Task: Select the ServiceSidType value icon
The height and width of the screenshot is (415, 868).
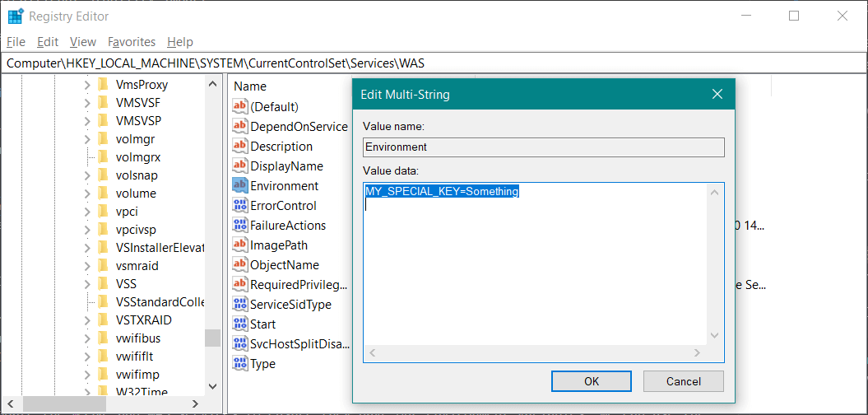Action: pyautogui.click(x=239, y=304)
